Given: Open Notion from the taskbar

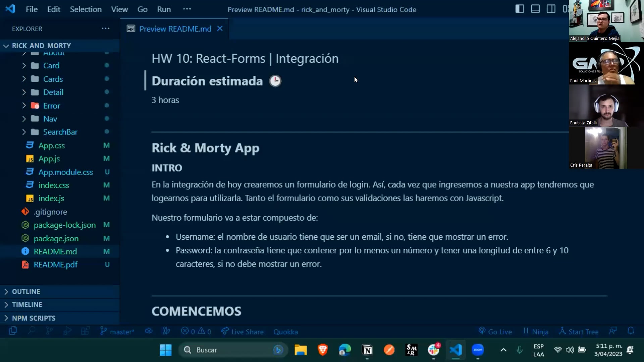Looking at the screenshot, I should coord(367,350).
